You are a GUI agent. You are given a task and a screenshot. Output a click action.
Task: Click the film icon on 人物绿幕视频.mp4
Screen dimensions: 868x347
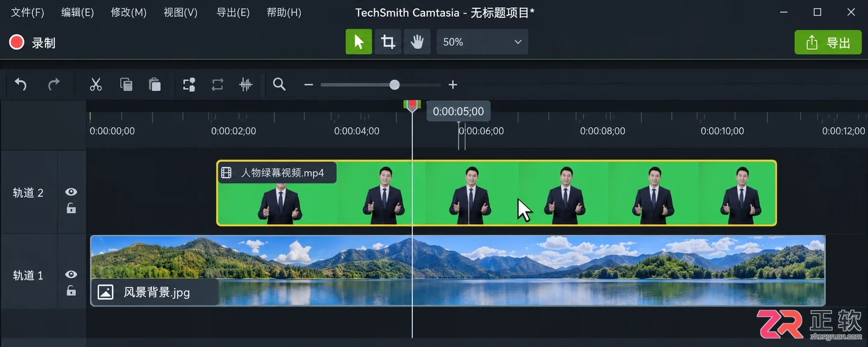[227, 173]
